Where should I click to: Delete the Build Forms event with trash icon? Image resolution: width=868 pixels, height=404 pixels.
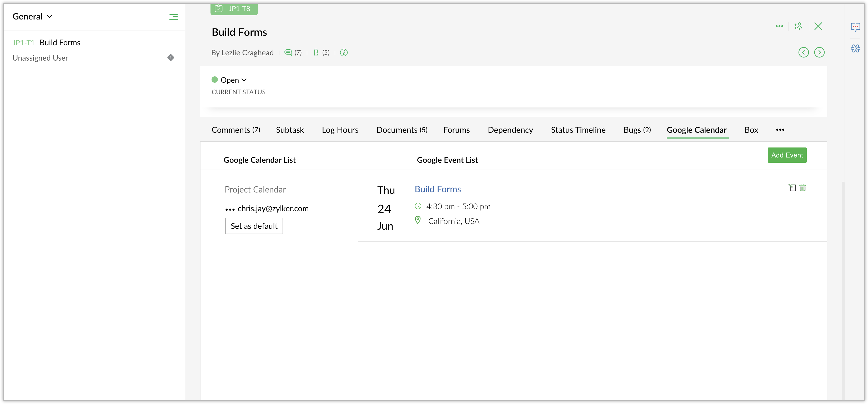click(803, 188)
